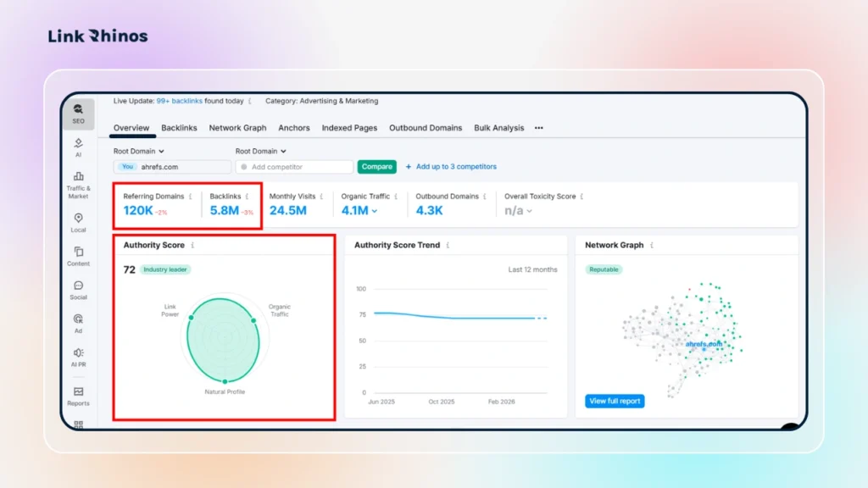Screen dimensions: 868x488
Task: Click info icon beside Backlinks metric
Action: [x=247, y=197]
